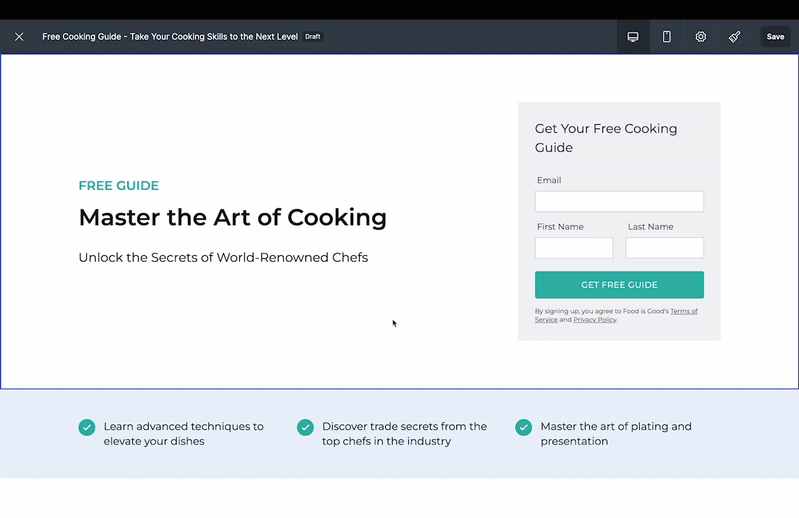
Task: Click into the Email input field
Action: coord(619,202)
